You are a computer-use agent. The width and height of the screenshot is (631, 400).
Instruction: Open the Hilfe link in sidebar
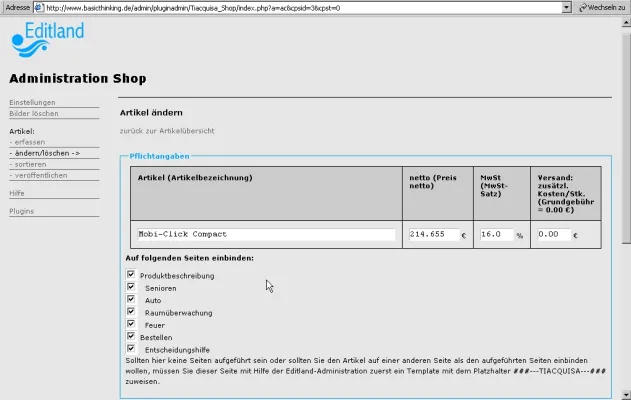click(x=17, y=193)
